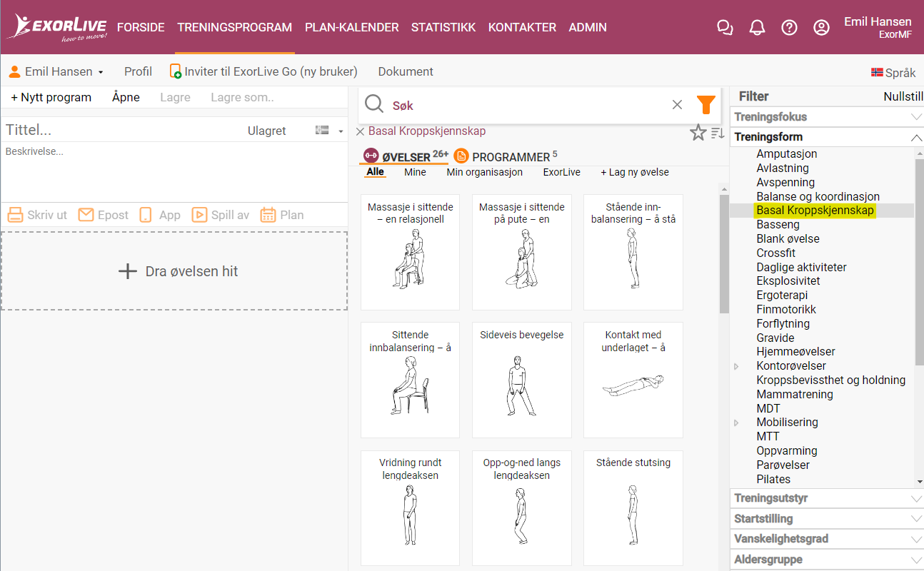Open the KONTAKTER menu
The width and height of the screenshot is (924, 571).
click(522, 27)
